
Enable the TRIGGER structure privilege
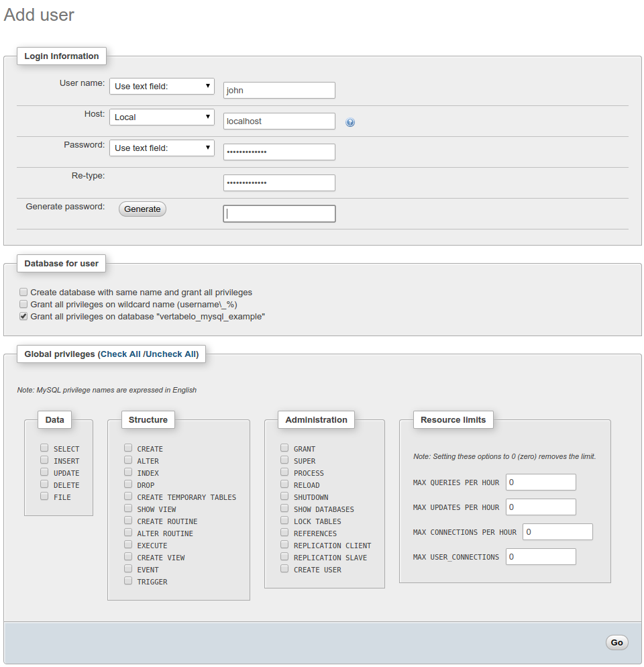(x=128, y=581)
